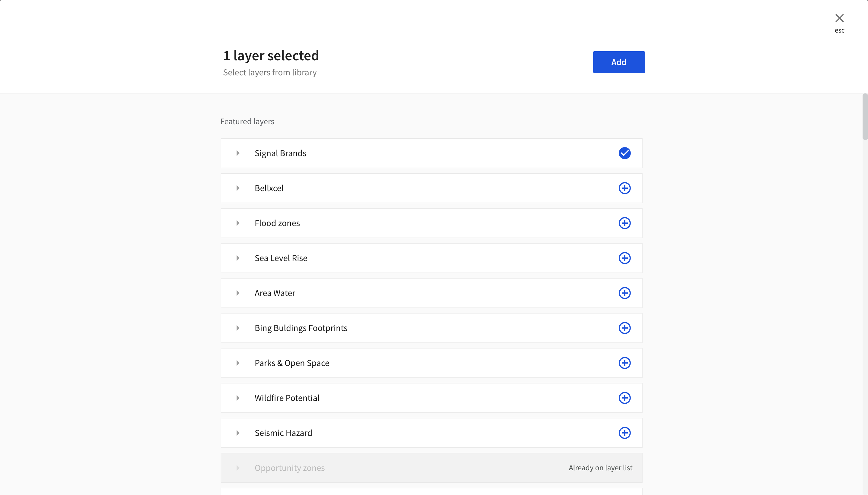Image resolution: width=868 pixels, height=495 pixels.
Task: Expand the Sea Level Rise row arrow
Action: [238, 258]
